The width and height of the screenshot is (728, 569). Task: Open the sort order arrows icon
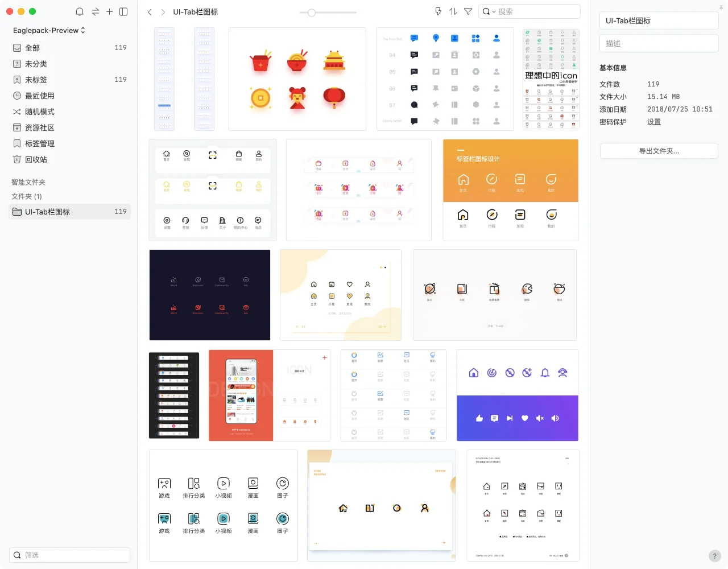pyautogui.click(x=453, y=11)
